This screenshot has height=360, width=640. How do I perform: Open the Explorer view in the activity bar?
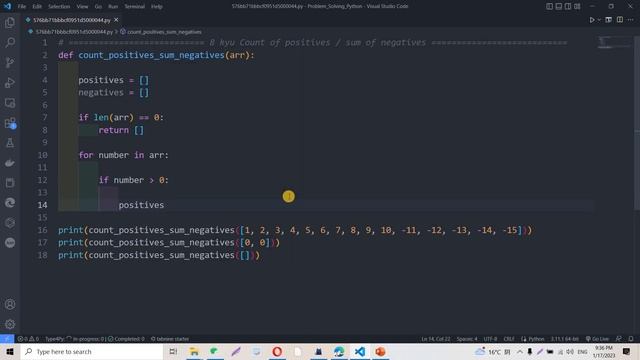(10, 22)
